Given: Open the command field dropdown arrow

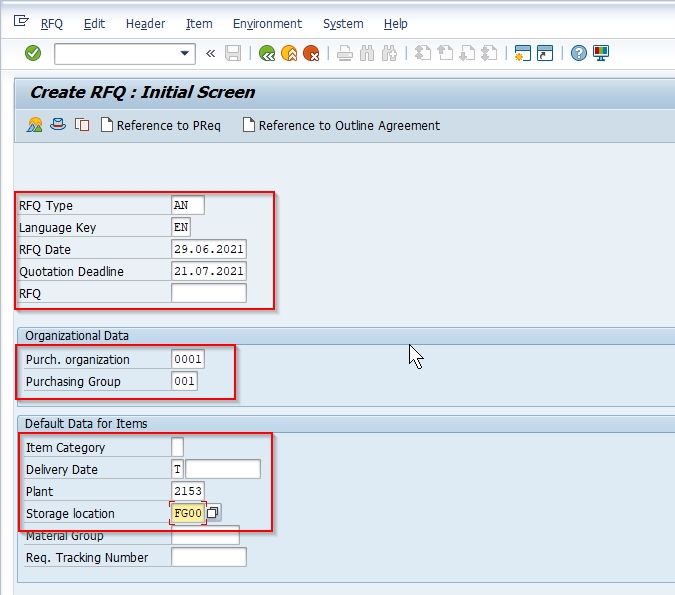Looking at the screenshot, I should coord(185,53).
